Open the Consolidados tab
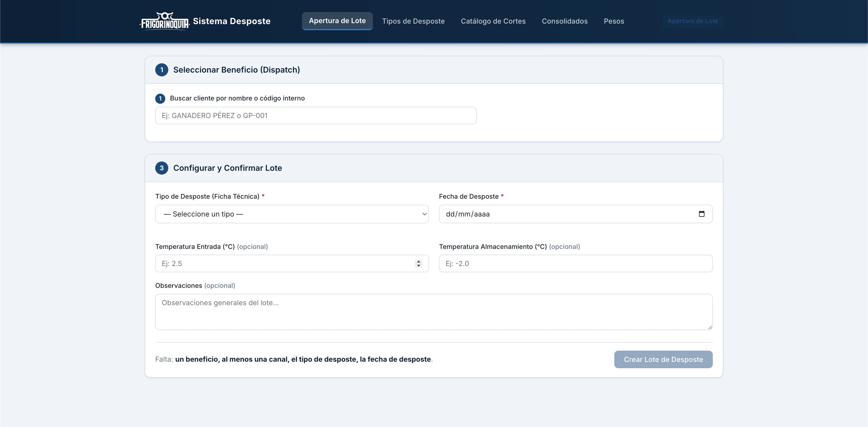This screenshot has height=427, width=868. (564, 21)
